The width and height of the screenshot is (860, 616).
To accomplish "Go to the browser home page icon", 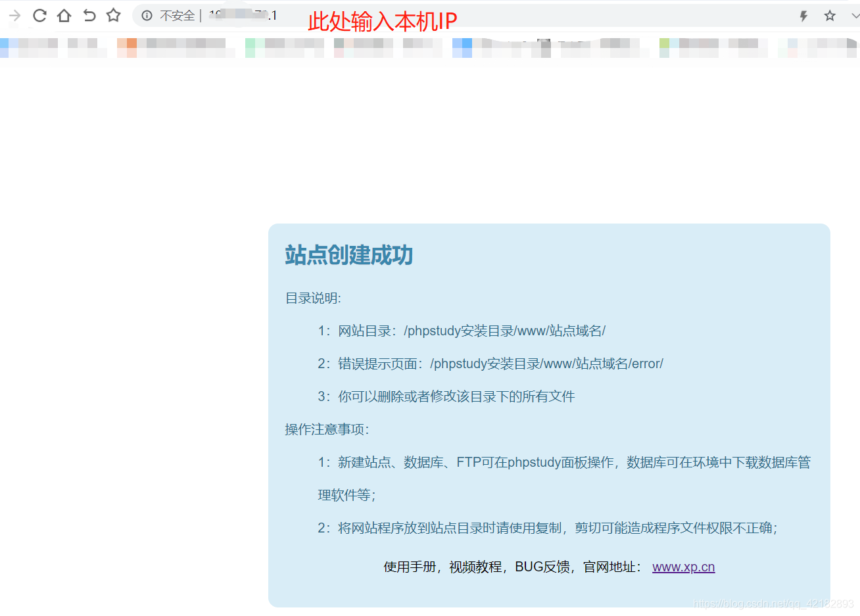I will (x=64, y=15).
